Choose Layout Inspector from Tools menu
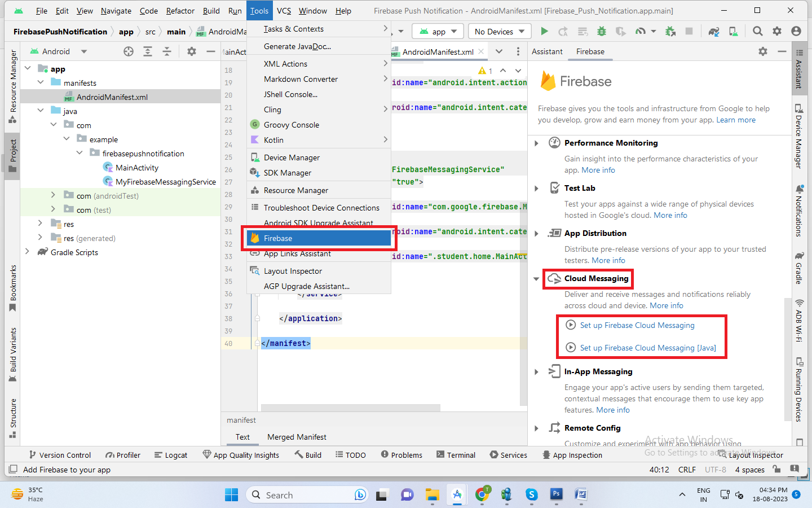The image size is (812, 508). click(x=319, y=271)
